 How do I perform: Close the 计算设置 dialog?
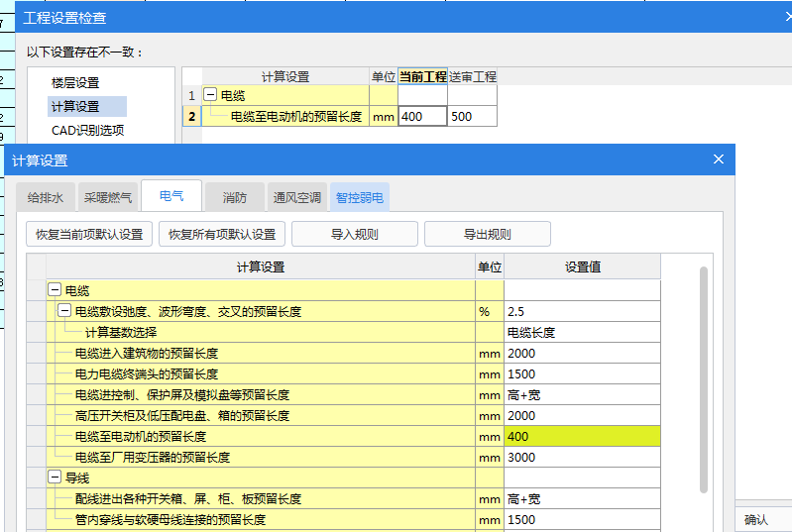click(719, 160)
